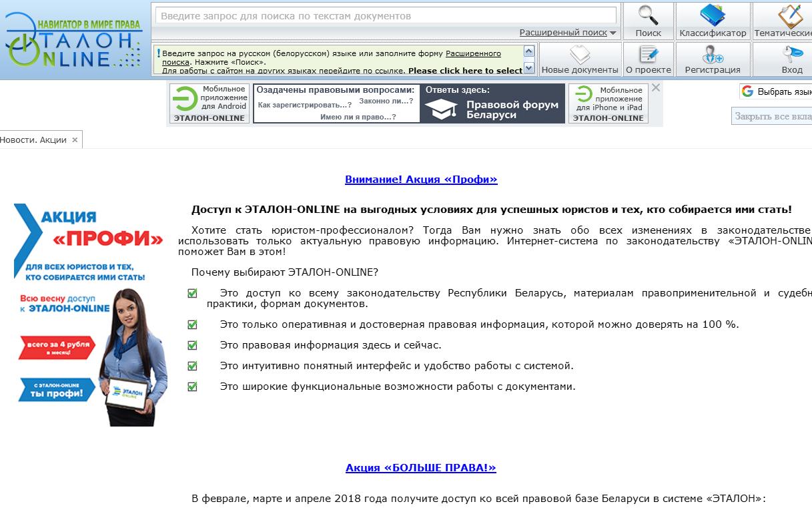Click the document search input field
The image size is (812, 508).
click(386, 15)
